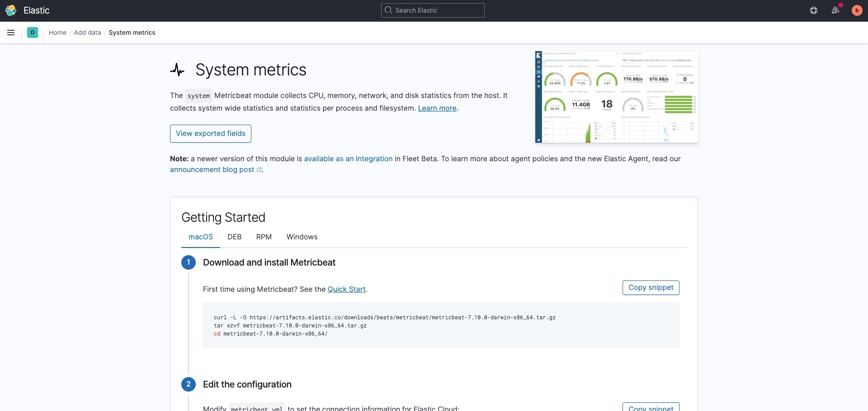Click the System metrics page title

click(251, 70)
